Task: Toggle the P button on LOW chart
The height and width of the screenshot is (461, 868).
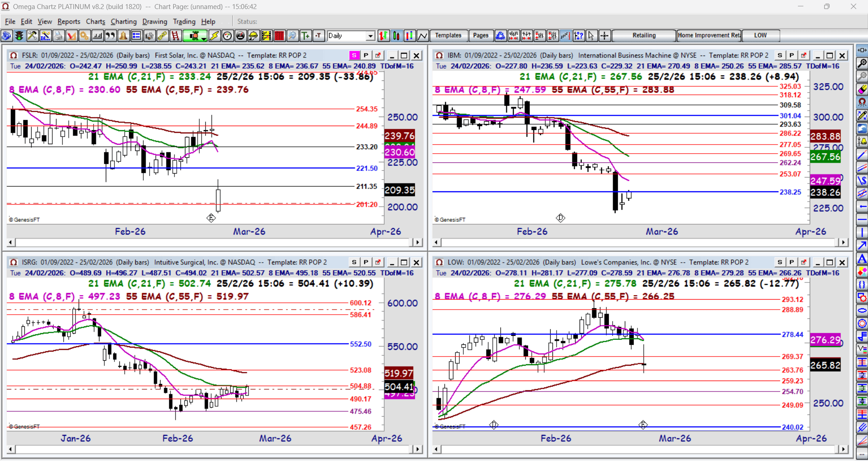Action: [792, 263]
